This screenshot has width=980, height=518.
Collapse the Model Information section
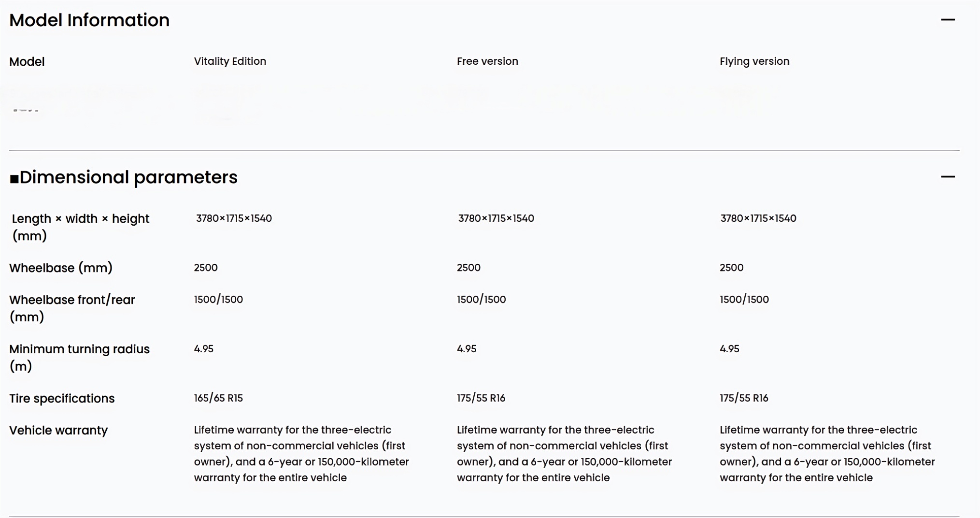pos(948,20)
